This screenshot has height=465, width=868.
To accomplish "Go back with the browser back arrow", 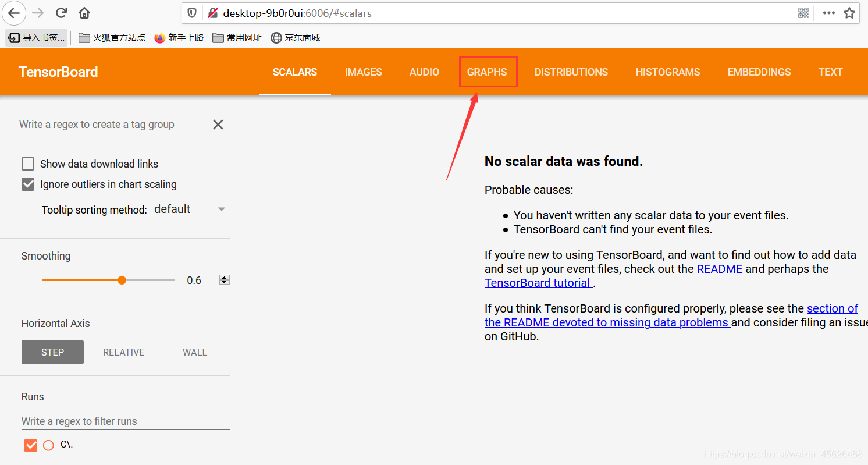I will point(14,13).
